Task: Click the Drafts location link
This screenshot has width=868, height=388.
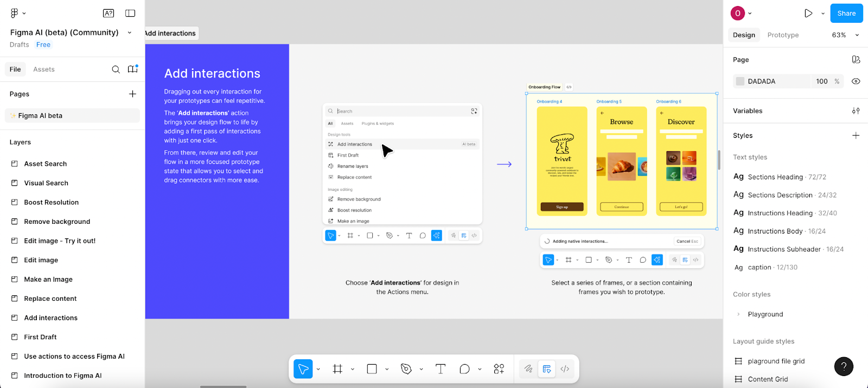Action: (20, 45)
